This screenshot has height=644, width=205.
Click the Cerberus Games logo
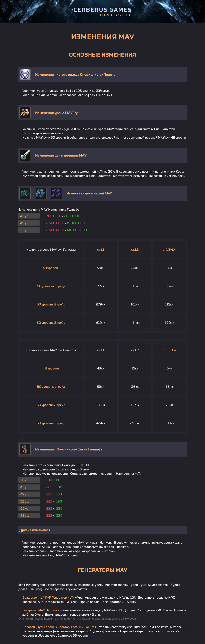[102, 12]
